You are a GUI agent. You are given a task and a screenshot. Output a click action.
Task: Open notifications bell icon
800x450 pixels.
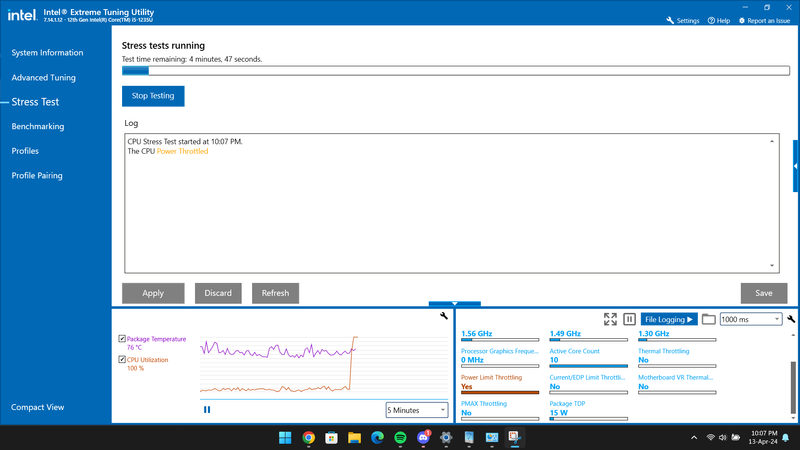(x=786, y=438)
